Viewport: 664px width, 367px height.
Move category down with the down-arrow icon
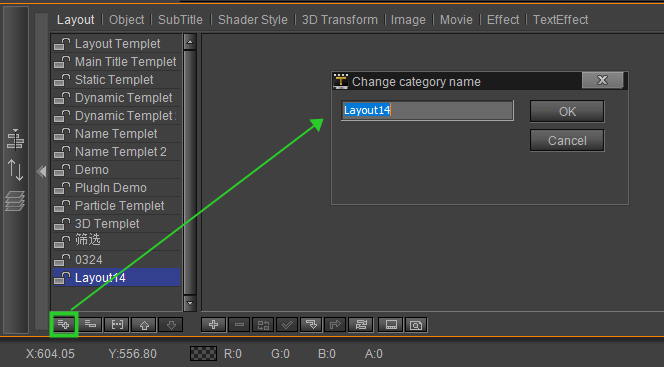[x=171, y=325]
